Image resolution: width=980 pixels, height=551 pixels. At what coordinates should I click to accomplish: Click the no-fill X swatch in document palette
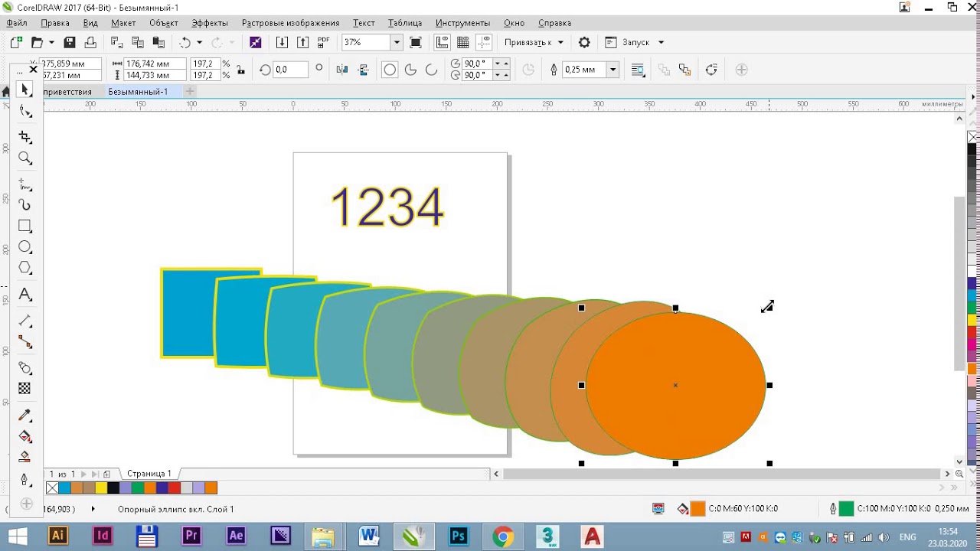pos(52,487)
